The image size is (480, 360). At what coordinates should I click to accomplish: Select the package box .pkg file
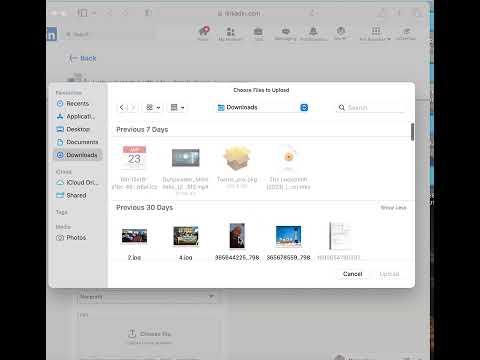click(237, 158)
